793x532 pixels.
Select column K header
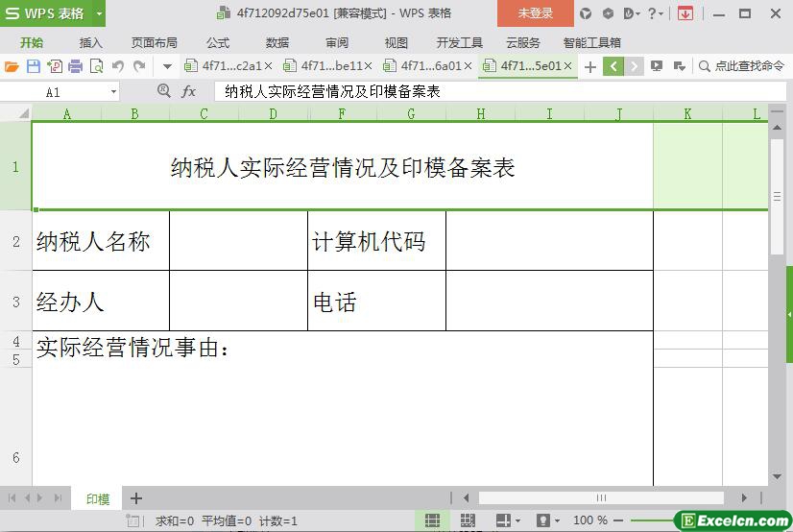[x=687, y=113]
